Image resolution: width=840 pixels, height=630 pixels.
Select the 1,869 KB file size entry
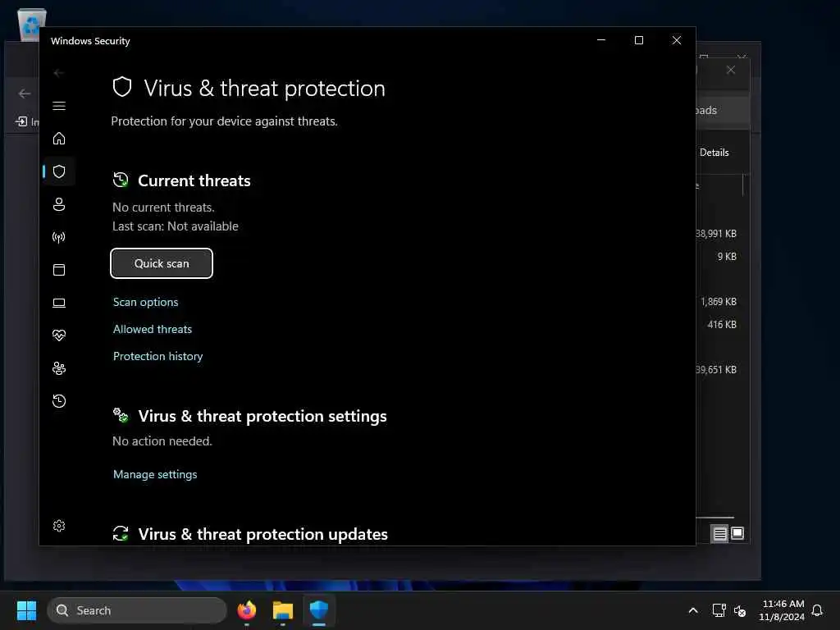tap(718, 302)
